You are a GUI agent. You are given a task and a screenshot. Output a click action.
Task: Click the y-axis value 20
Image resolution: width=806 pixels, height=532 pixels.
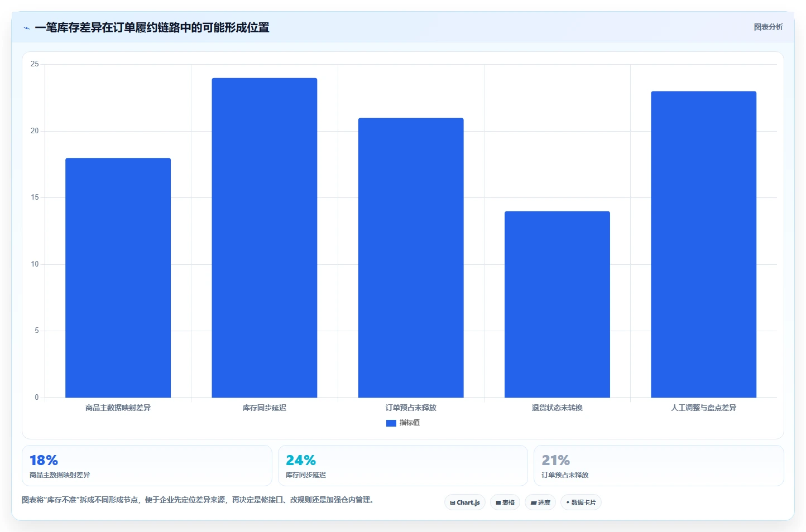point(35,131)
